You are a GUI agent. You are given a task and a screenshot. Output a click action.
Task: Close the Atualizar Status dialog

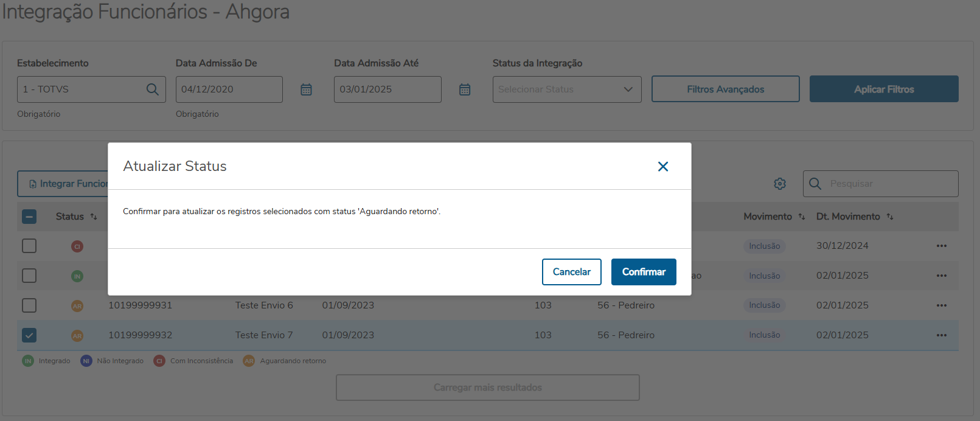coord(662,167)
